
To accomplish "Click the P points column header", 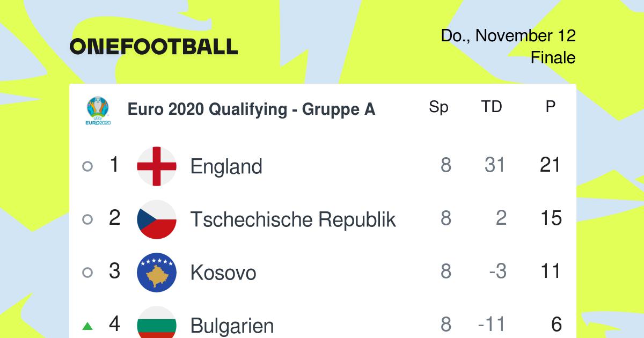I will [x=550, y=107].
